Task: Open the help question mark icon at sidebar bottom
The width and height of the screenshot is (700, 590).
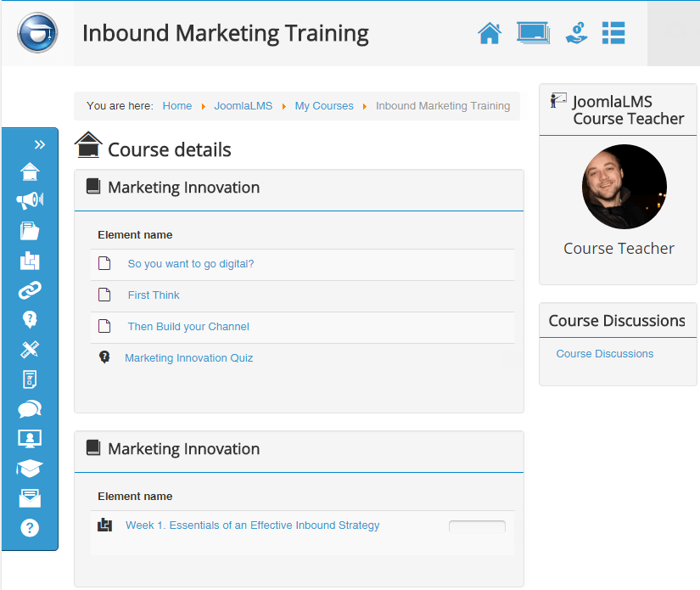Action: coord(30,527)
